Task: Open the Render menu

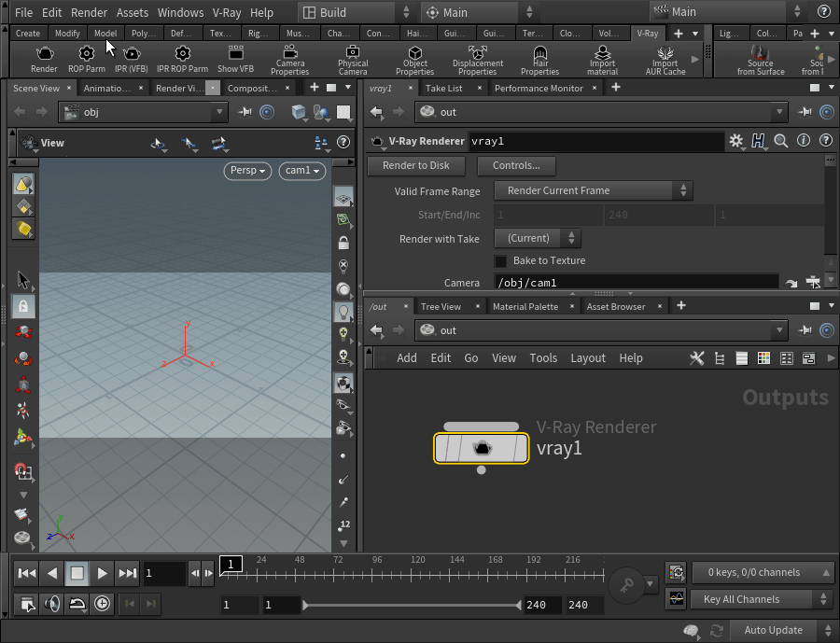Action: coord(89,12)
